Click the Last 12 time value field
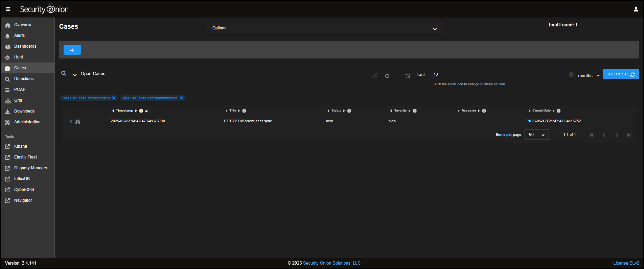 (500, 74)
